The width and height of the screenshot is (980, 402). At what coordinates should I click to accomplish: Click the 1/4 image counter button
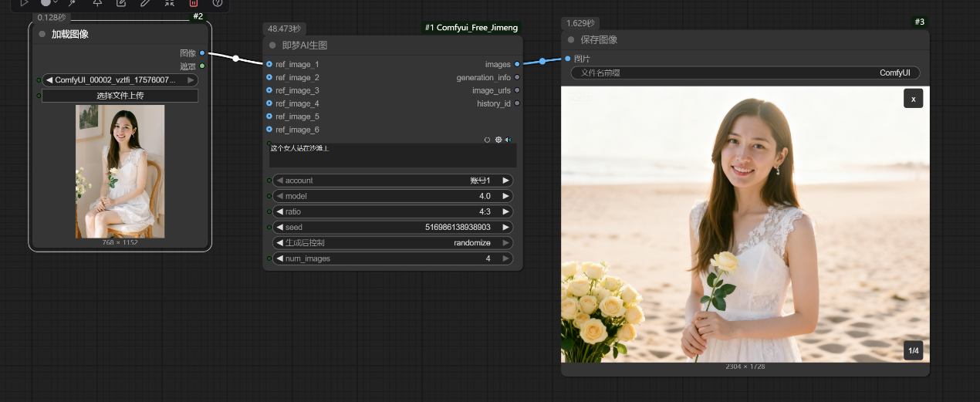pyautogui.click(x=913, y=350)
